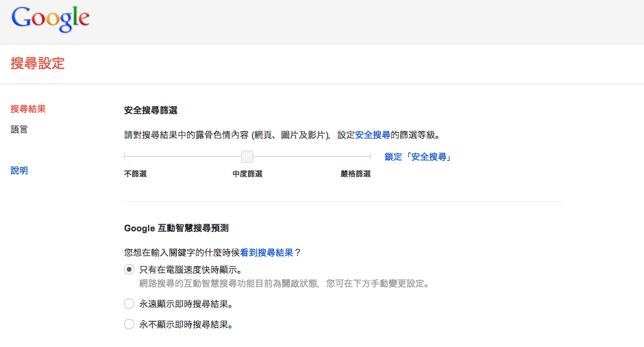Choose the 永遠顯示即時搜尋結果 radio option
Screen dimensions: 644x347
129,304
